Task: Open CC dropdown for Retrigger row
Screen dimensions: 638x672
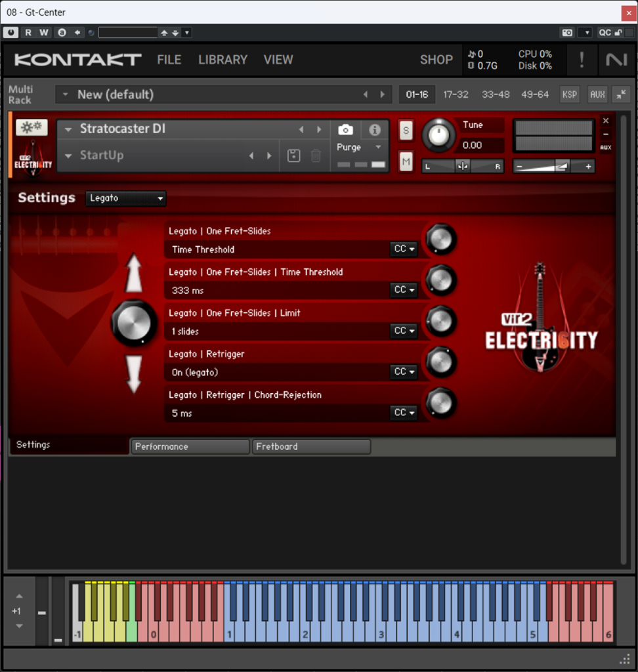Action: 404,372
